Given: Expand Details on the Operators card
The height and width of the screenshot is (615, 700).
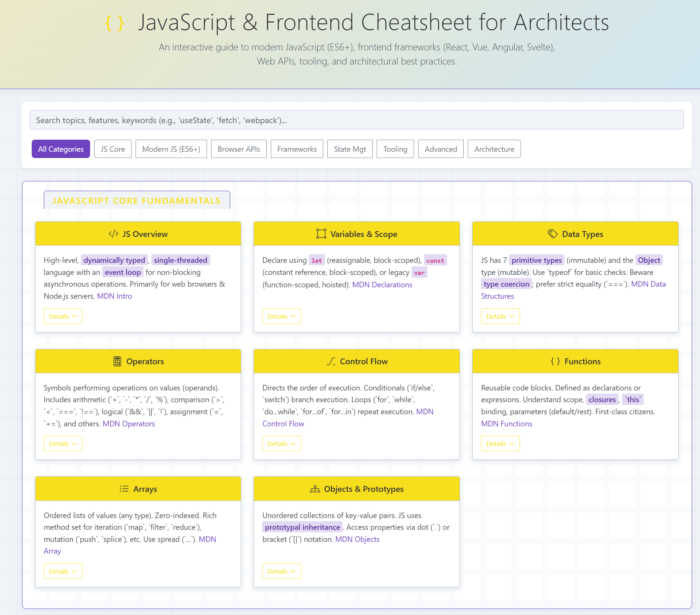Looking at the screenshot, I should point(63,444).
